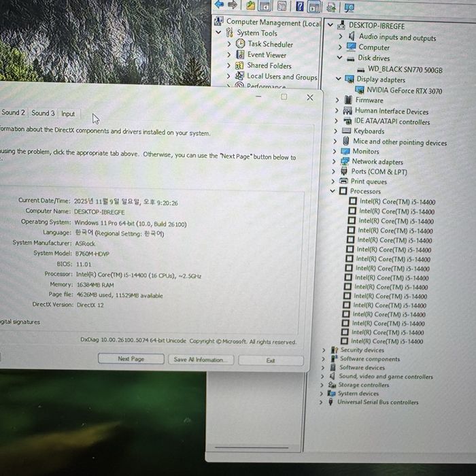Select the Ports (COM & LPT) icon
This screenshot has height=476, width=476.
coord(344,171)
